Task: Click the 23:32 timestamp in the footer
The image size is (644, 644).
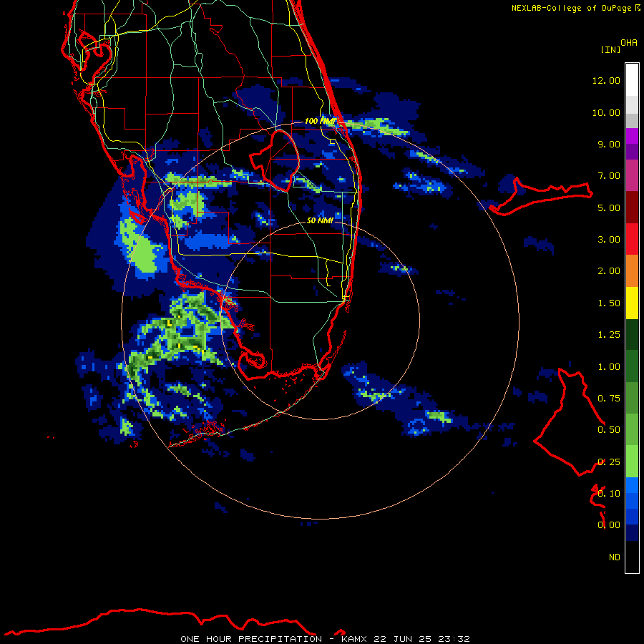Action: (x=453, y=639)
